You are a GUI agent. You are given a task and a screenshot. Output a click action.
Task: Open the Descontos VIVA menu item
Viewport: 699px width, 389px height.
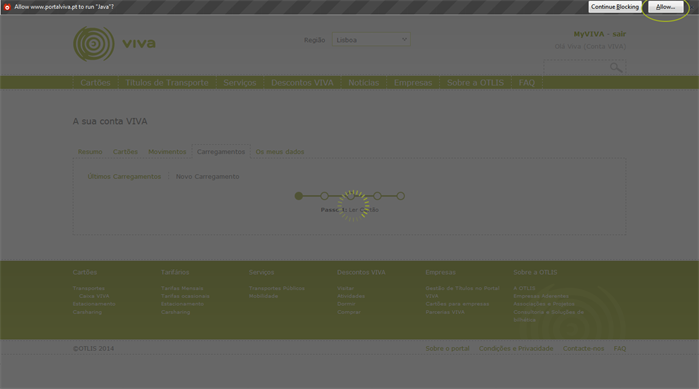[x=302, y=82]
